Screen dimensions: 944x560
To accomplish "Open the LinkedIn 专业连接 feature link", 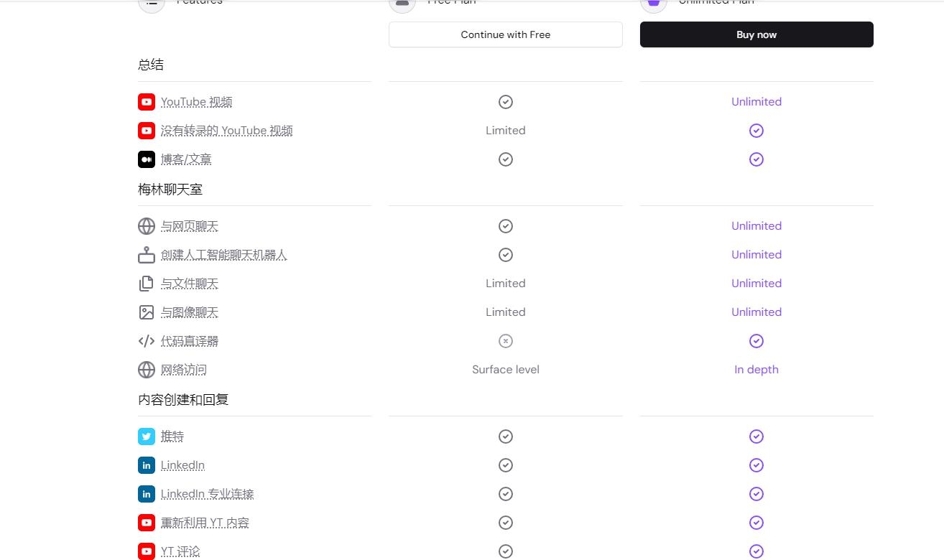I will (x=207, y=494).
